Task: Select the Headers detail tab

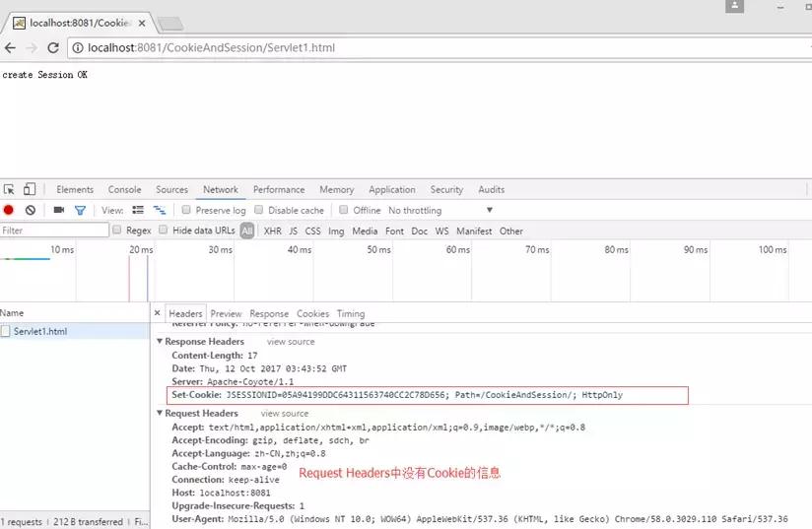Action: click(x=185, y=313)
